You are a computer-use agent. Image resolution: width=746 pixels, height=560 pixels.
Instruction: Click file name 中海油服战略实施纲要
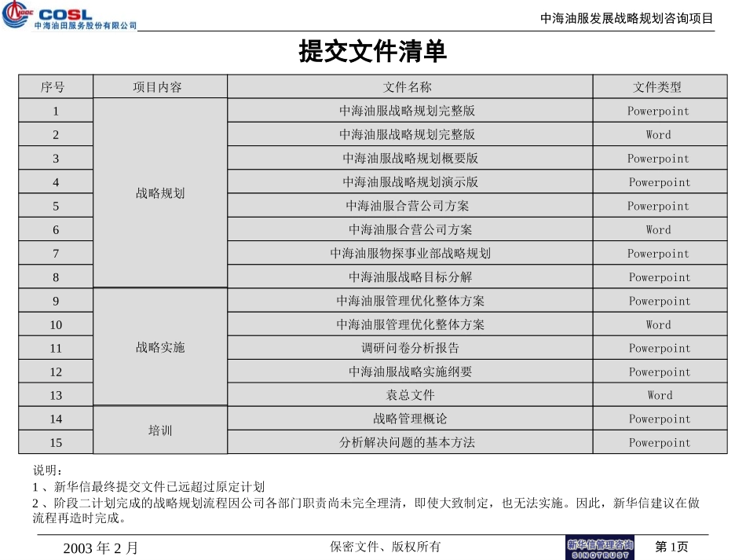(410, 372)
